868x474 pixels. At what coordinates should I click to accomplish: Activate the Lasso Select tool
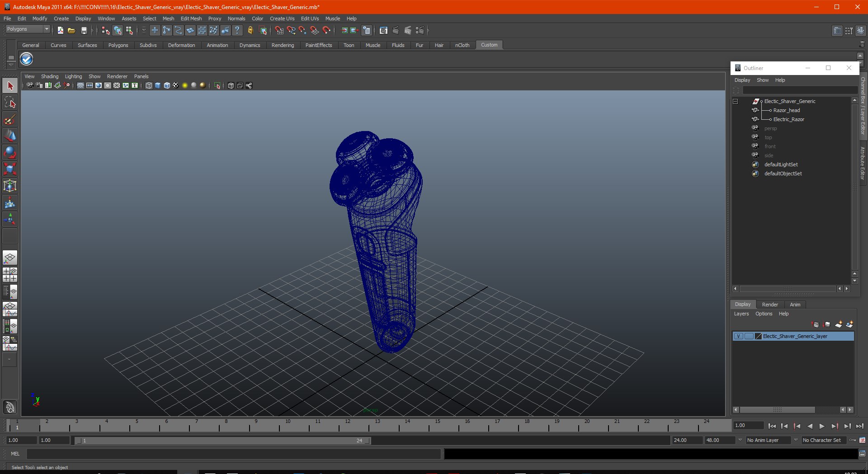point(10,103)
